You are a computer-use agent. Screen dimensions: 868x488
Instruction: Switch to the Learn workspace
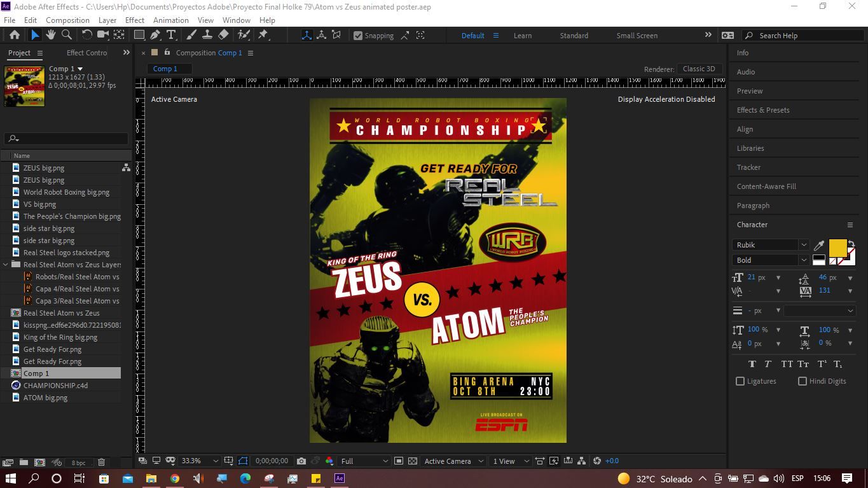523,36
